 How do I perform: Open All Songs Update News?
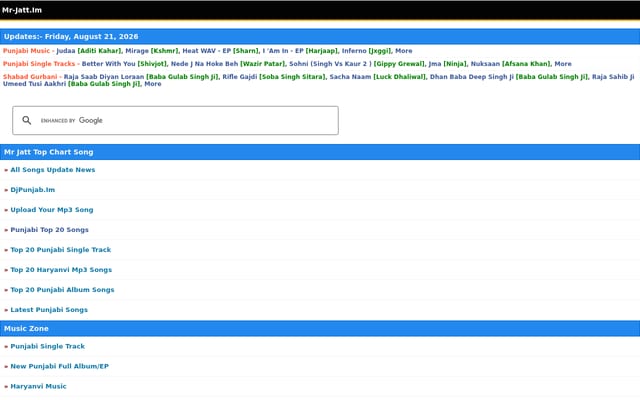coord(53,170)
